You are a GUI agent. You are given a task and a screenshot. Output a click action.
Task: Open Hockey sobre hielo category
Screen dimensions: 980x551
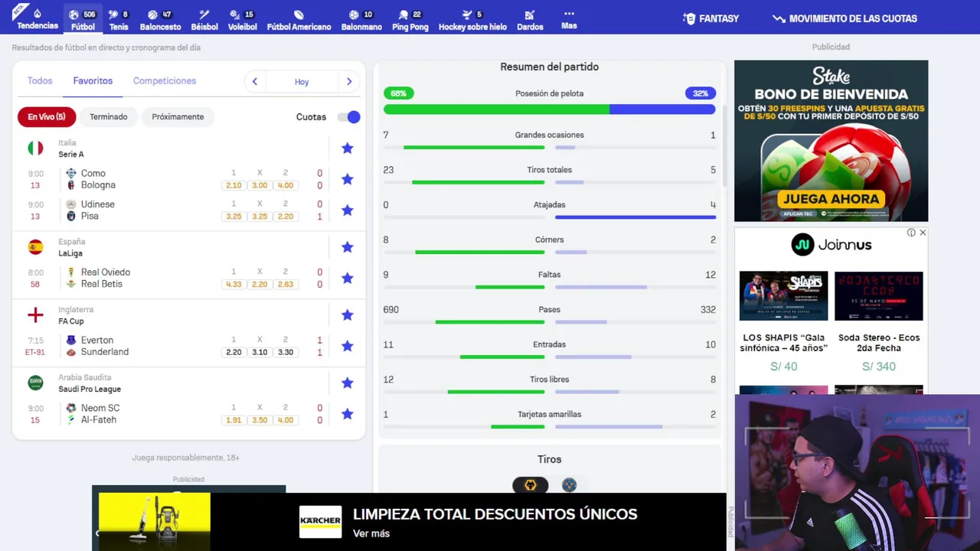click(472, 20)
